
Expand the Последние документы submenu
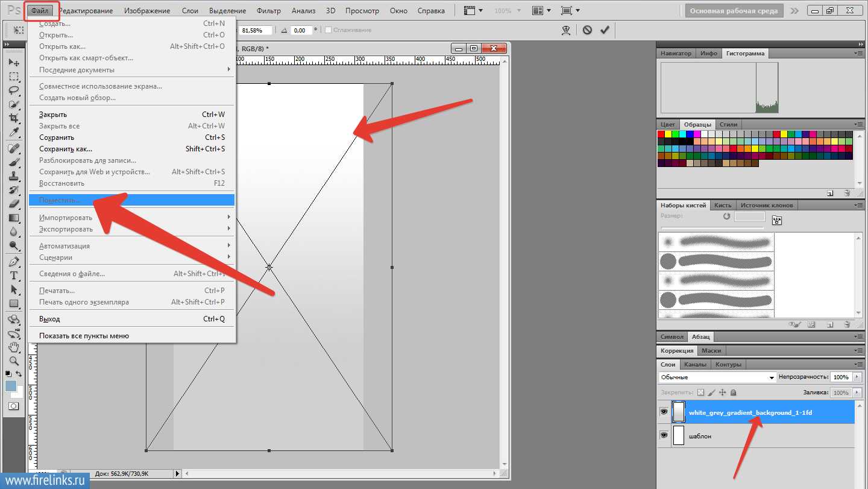click(131, 69)
